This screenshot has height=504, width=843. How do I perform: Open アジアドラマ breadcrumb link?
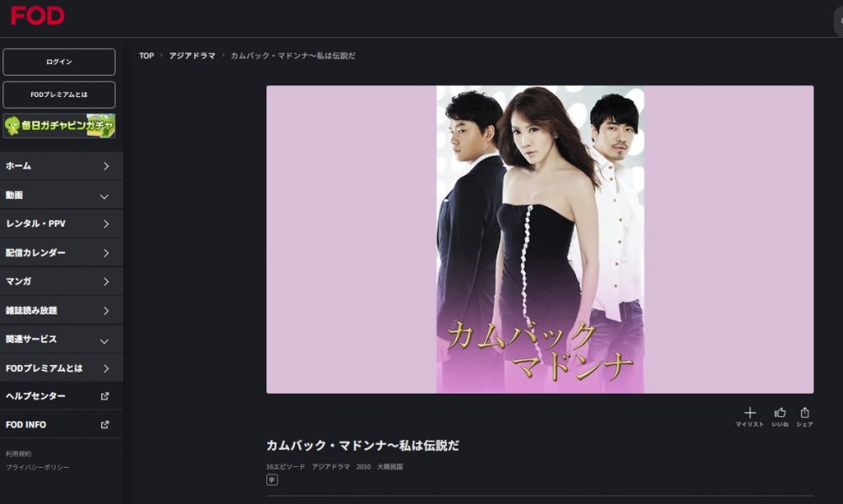click(192, 56)
